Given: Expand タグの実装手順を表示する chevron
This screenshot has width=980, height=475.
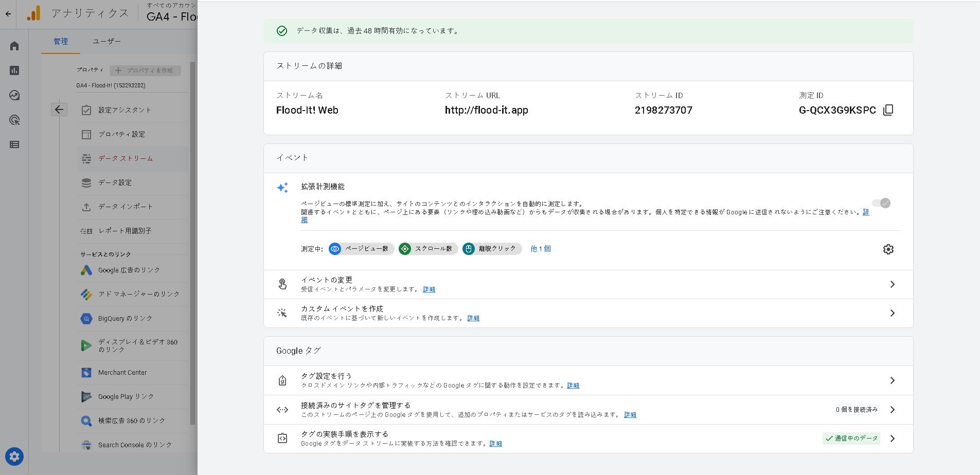Looking at the screenshot, I should pyautogui.click(x=893, y=439).
